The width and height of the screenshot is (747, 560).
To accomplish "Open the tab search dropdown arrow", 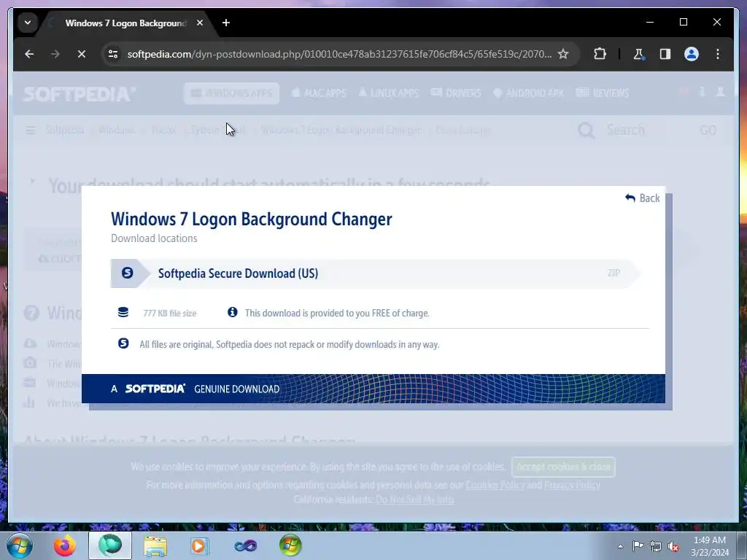I will [x=28, y=23].
